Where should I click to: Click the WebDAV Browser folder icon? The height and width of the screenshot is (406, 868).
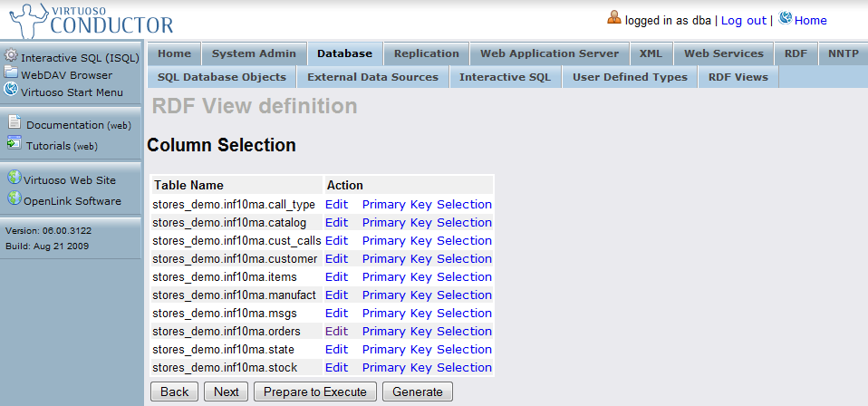tap(11, 73)
